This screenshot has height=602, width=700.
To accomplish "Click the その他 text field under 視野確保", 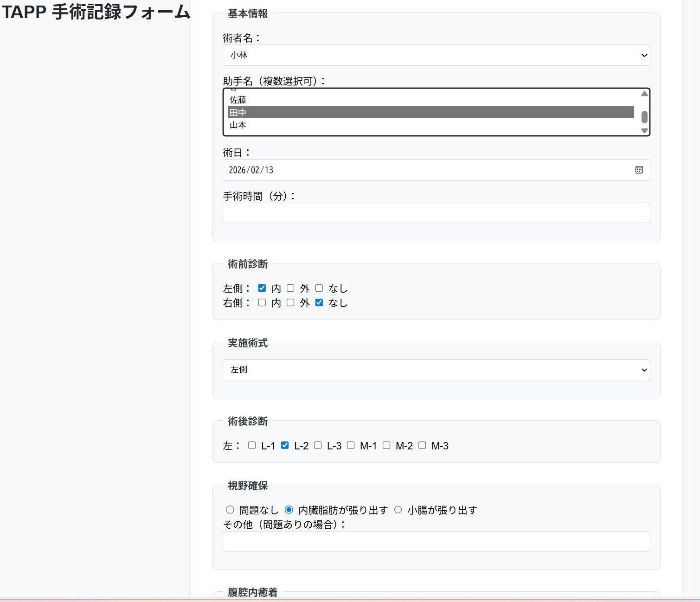I will [436, 541].
